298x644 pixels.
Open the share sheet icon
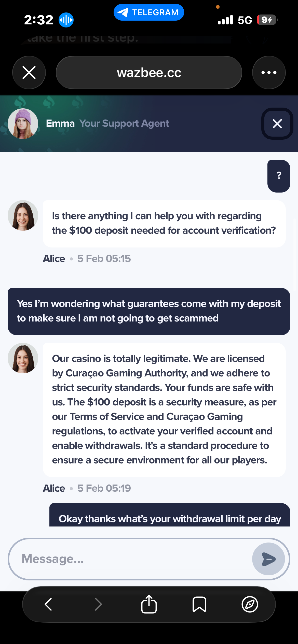click(x=149, y=604)
